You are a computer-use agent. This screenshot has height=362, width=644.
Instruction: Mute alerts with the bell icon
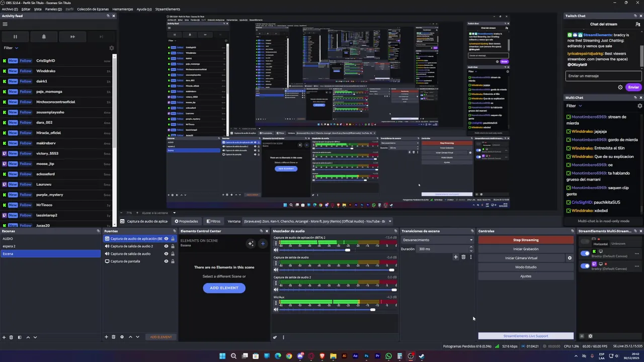click(x=44, y=36)
